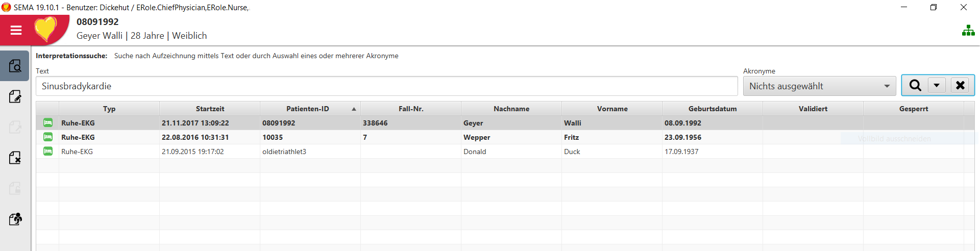Open the organization tree icon
This screenshot has height=251, width=980.
968,31
